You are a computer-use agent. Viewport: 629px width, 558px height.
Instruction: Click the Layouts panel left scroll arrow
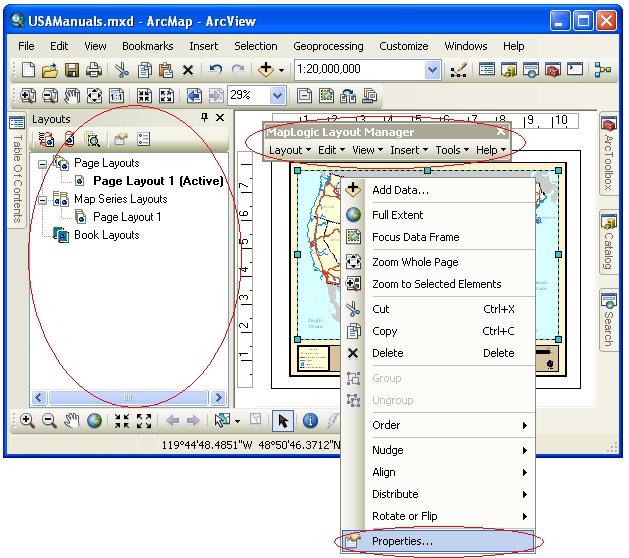[39, 398]
